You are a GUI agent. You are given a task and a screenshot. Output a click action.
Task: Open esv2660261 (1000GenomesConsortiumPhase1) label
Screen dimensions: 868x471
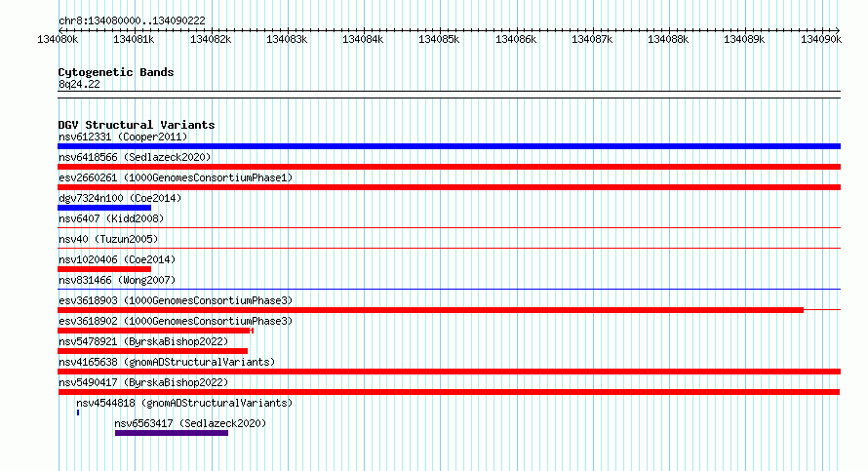(x=176, y=177)
